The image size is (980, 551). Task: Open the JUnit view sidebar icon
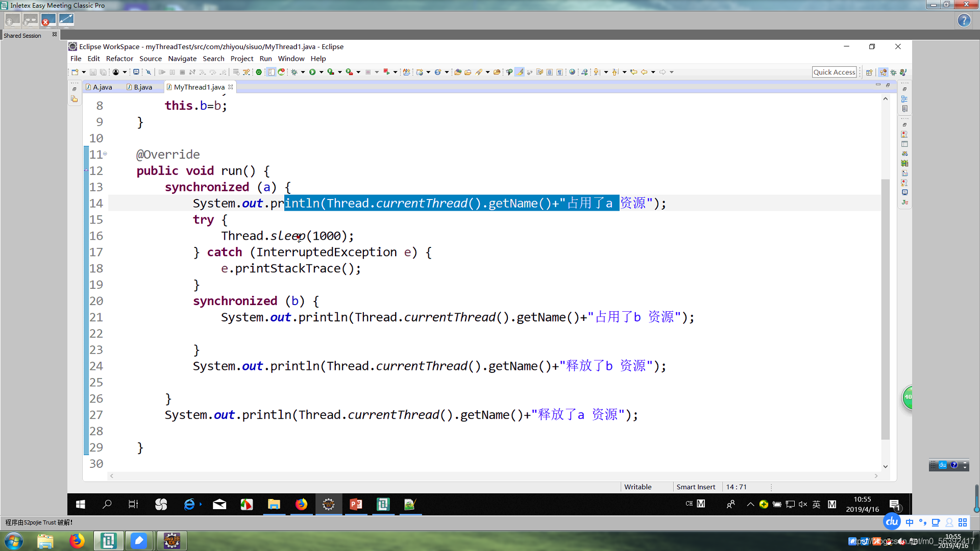904,202
